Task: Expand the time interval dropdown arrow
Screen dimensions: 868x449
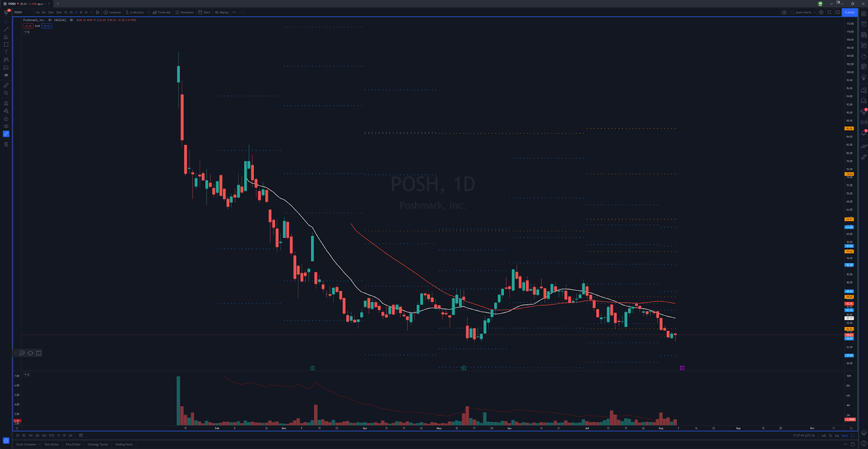Action: tap(91, 12)
